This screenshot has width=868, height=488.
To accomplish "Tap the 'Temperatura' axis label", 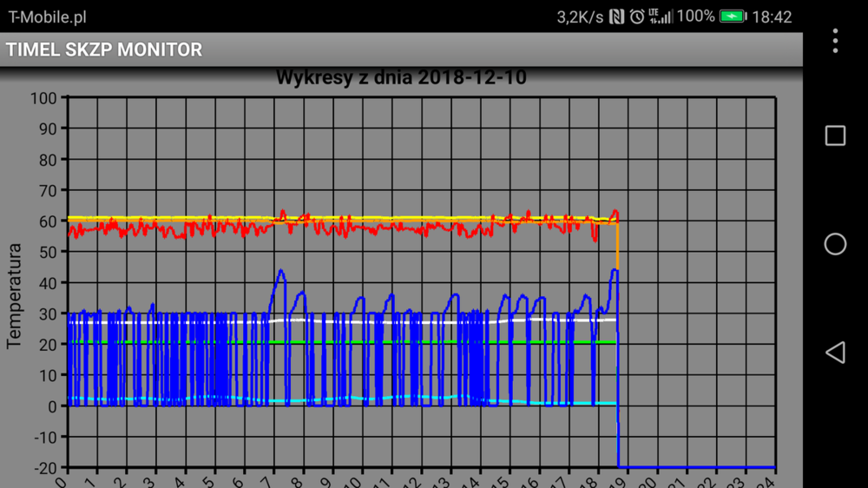I will click(15, 296).
